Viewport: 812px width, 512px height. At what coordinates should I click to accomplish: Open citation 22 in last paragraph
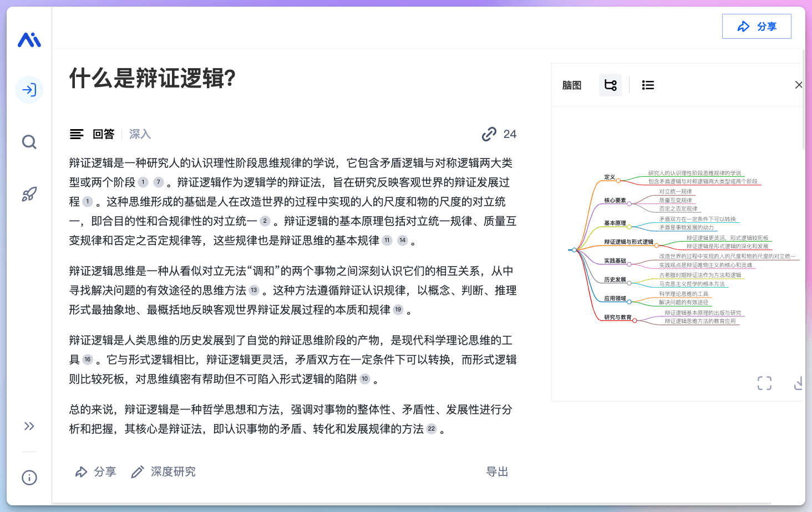coord(432,429)
